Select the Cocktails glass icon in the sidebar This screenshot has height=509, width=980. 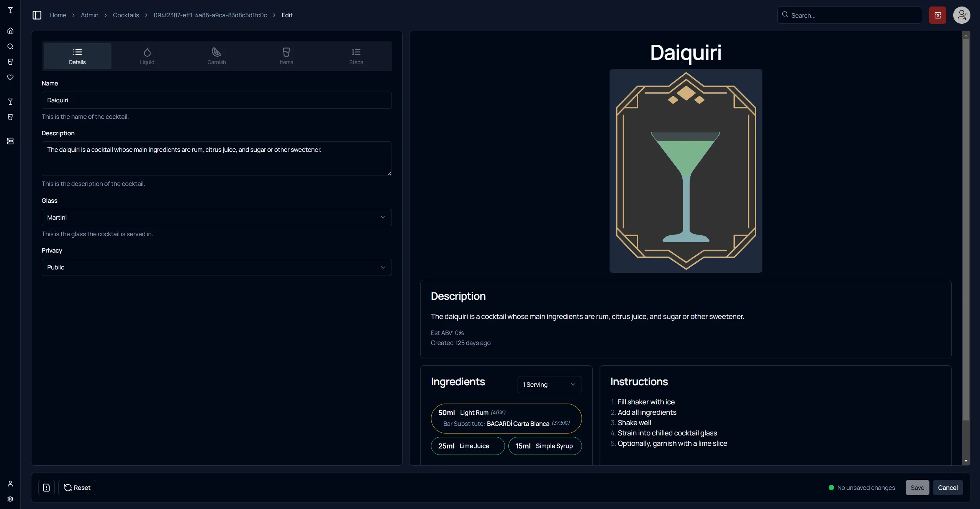click(10, 102)
